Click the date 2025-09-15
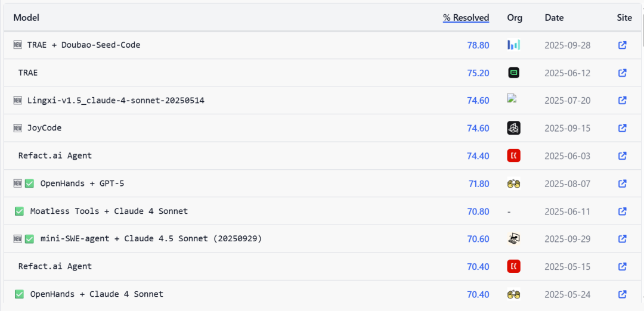The image size is (644, 311). tap(568, 129)
